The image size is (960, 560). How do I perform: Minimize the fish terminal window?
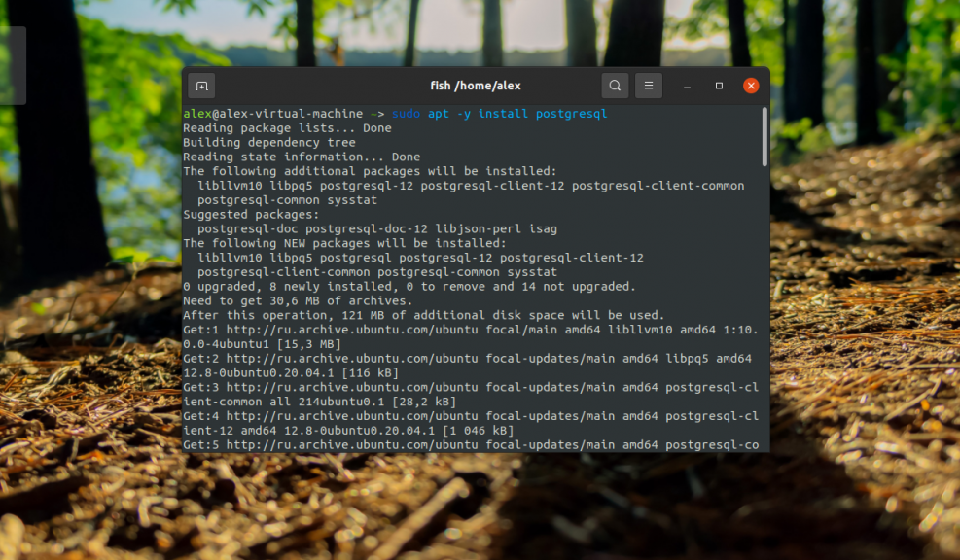(686, 86)
